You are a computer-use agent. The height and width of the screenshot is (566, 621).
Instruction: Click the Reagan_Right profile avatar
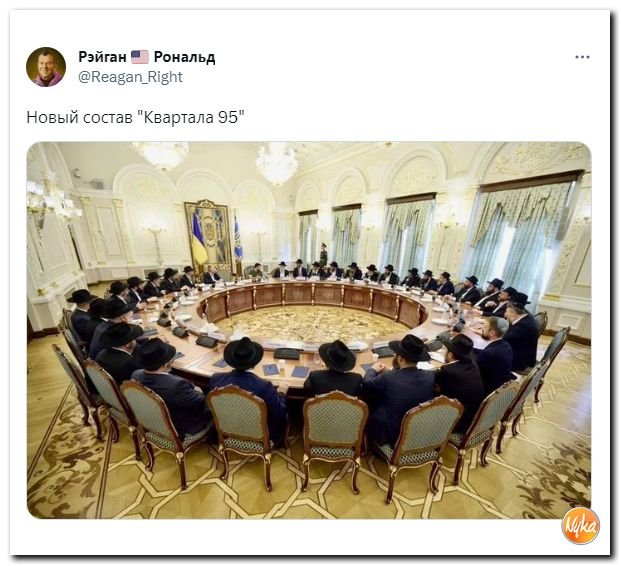(46, 67)
